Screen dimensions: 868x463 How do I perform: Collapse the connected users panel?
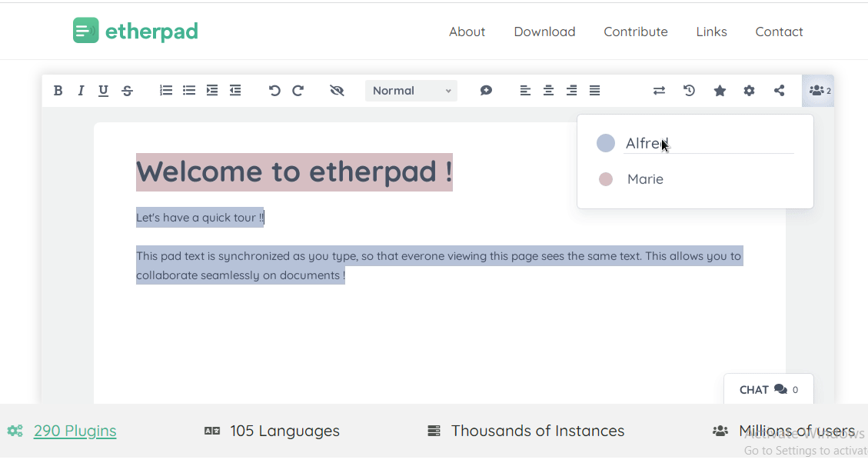coord(818,90)
